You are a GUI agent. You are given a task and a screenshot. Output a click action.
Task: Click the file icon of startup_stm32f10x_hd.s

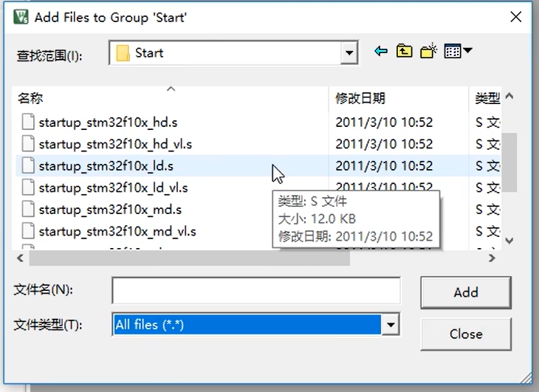[28, 122]
